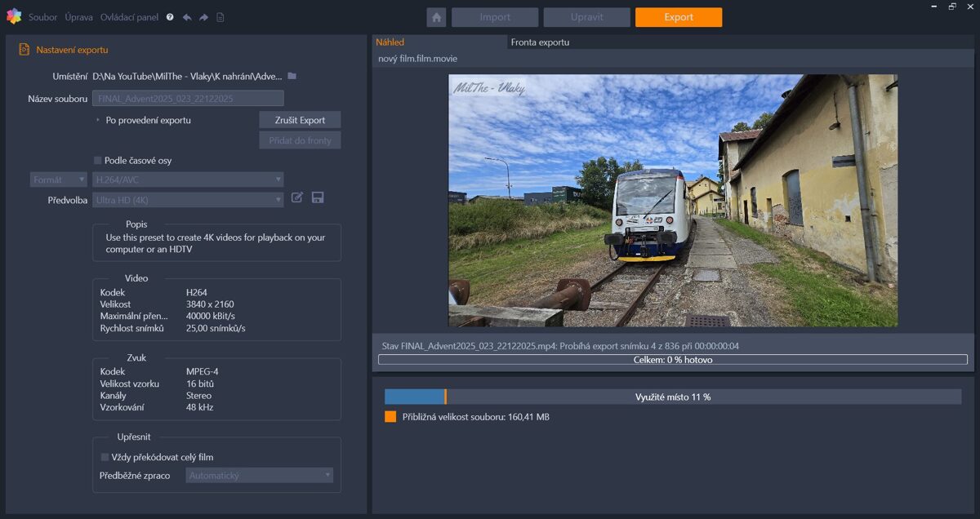The image size is (980, 519).
Task: Switch to the 'Fronta exportu' tab
Action: pyautogui.click(x=540, y=42)
